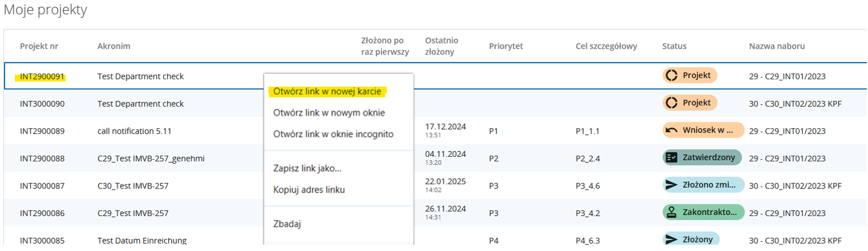Click the send icon in Złożono zmi... badge

pyautogui.click(x=671, y=186)
